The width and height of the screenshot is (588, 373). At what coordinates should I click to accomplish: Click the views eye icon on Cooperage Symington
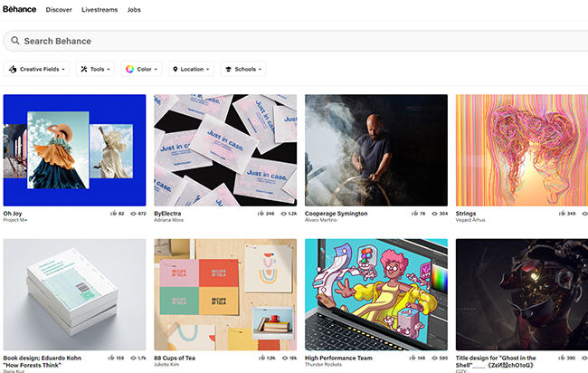click(434, 214)
